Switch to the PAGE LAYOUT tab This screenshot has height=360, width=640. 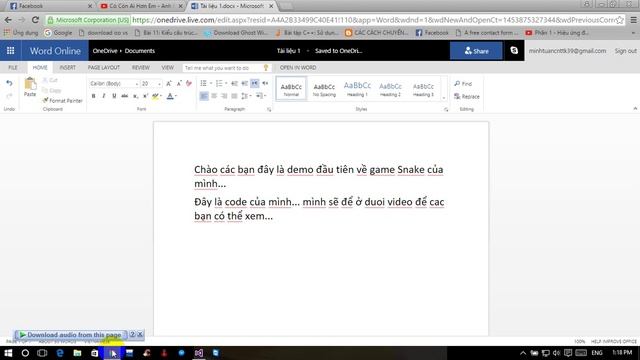pos(104,68)
